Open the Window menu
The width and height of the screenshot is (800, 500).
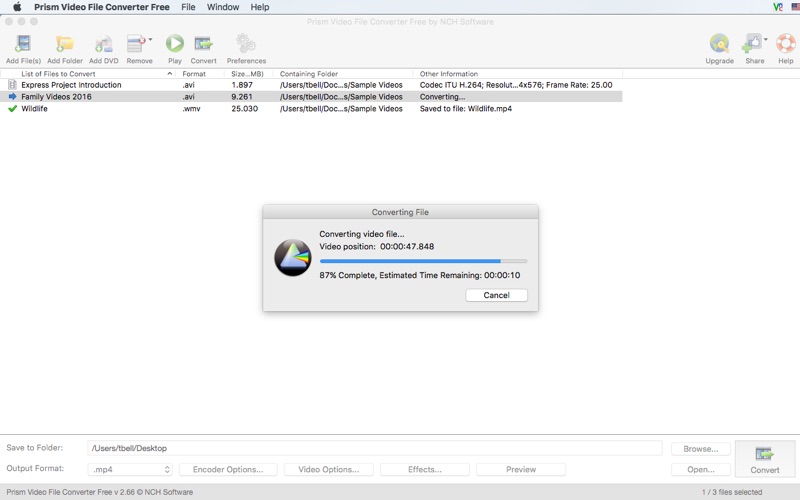(x=223, y=7)
